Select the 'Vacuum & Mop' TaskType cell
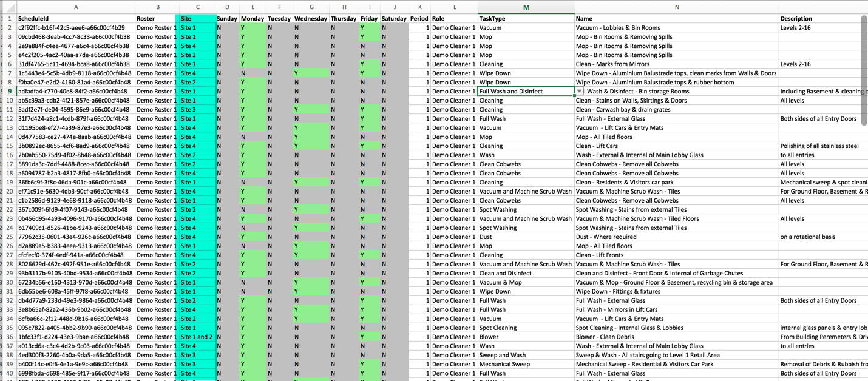The image size is (868, 381). 526,283
